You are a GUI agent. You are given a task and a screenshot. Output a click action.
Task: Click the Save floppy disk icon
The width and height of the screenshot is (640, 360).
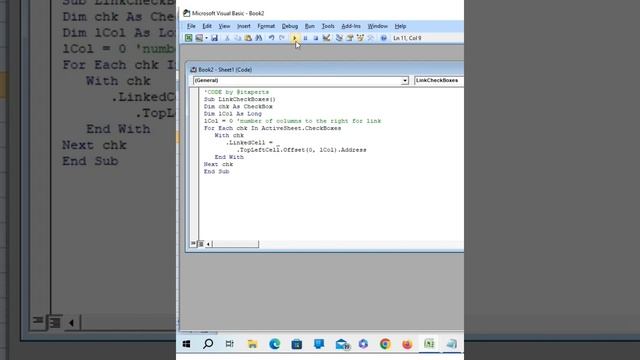(x=214, y=38)
